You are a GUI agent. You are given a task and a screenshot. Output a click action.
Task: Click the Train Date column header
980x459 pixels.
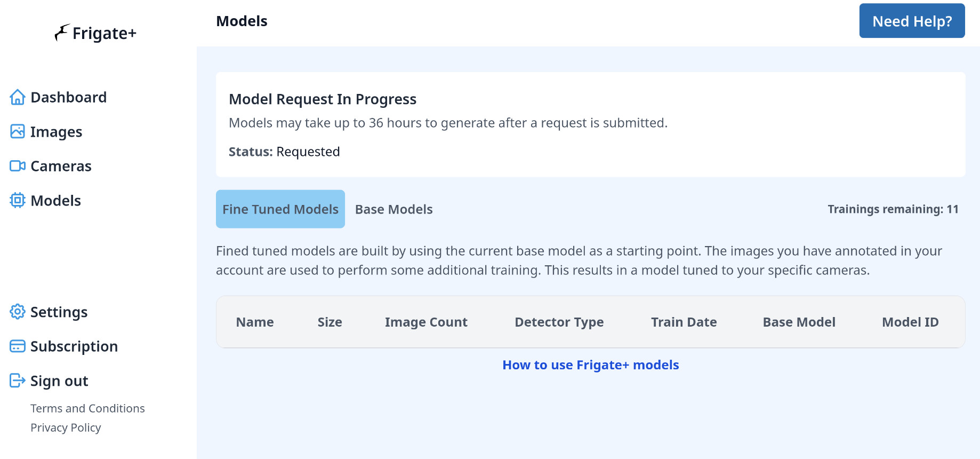(684, 322)
